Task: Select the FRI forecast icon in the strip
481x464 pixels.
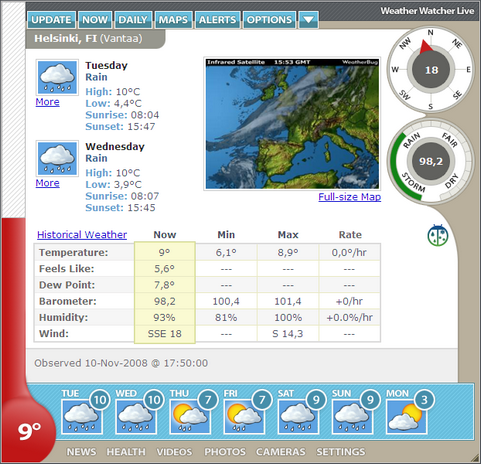Action: (x=244, y=417)
